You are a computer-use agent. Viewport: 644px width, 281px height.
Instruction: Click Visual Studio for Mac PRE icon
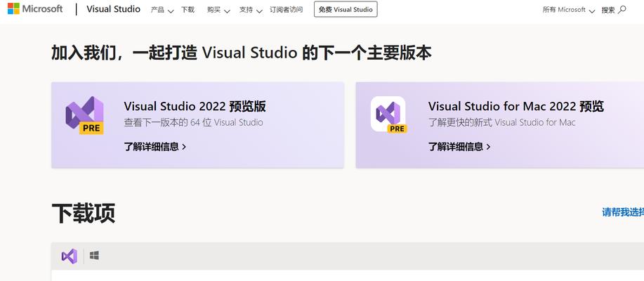pyautogui.click(x=388, y=115)
